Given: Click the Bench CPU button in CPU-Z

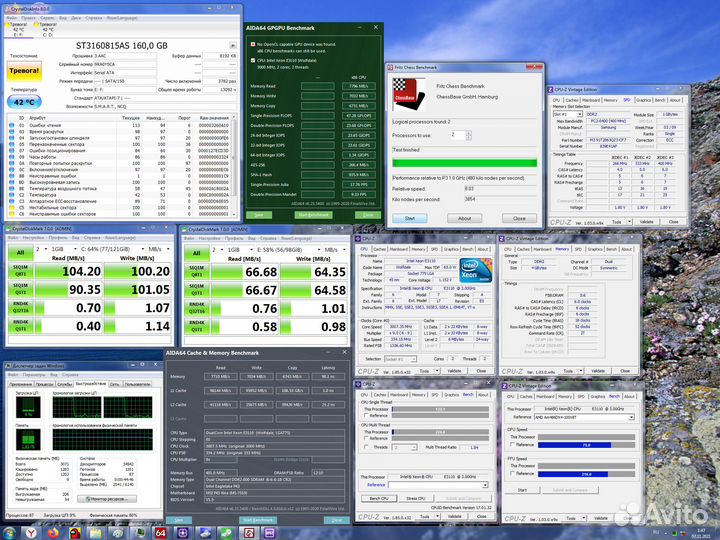Looking at the screenshot, I should pos(379,498).
